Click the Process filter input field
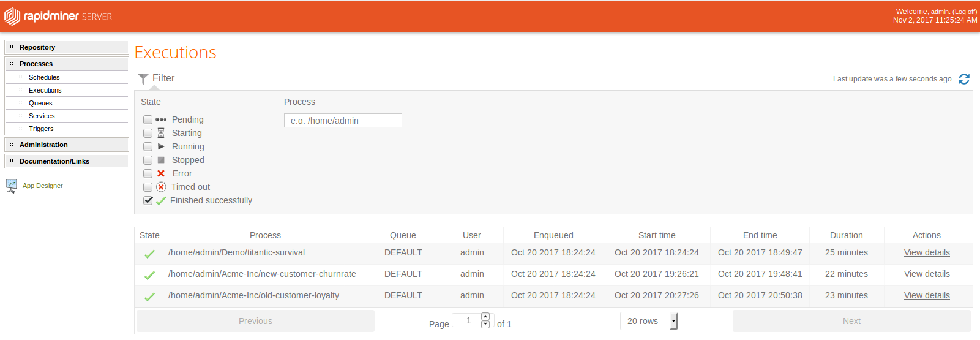980x340 pixels. pos(343,121)
